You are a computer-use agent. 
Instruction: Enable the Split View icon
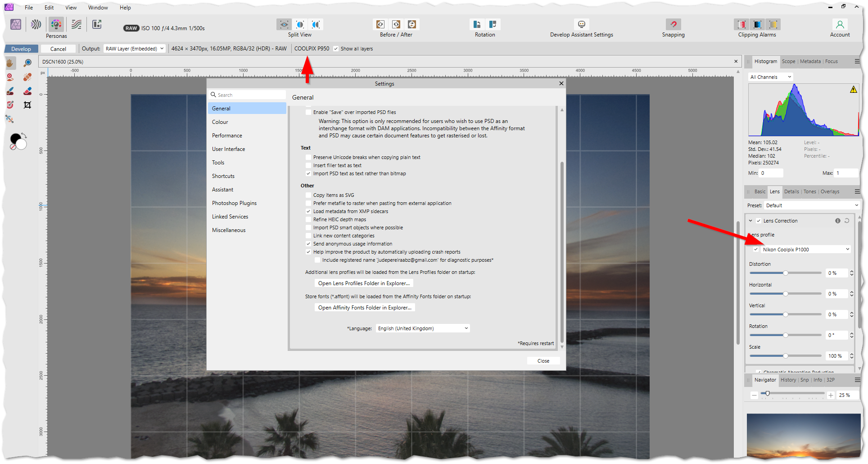coord(300,24)
